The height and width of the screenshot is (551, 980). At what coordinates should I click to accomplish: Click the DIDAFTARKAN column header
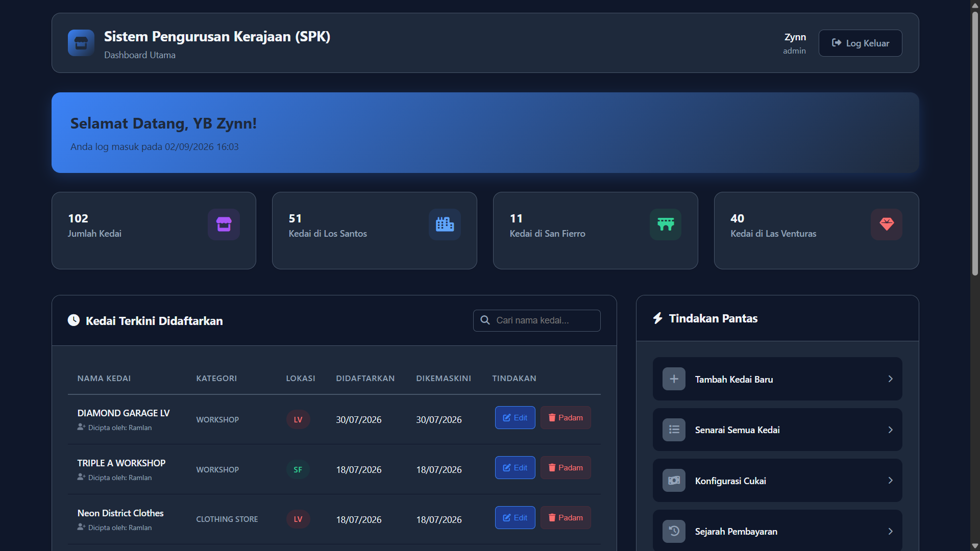click(365, 379)
